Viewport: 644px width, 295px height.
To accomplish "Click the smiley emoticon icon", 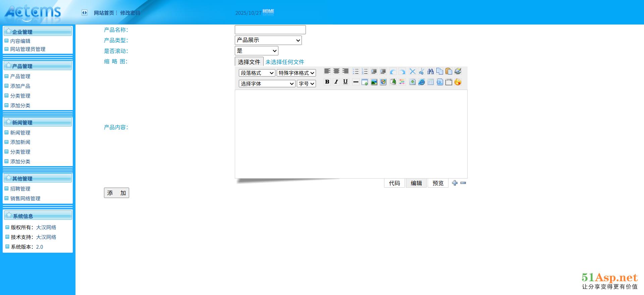I will [x=458, y=82].
